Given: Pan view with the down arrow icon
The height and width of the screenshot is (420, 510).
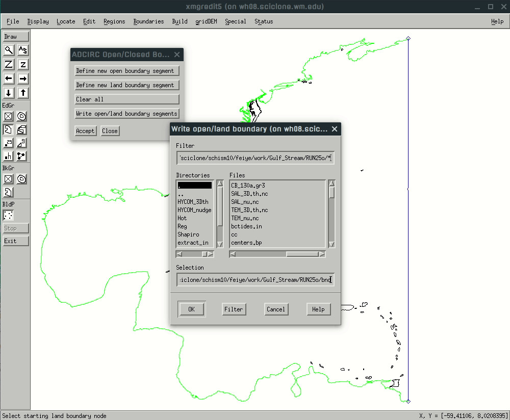Looking at the screenshot, I should pos(9,93).
